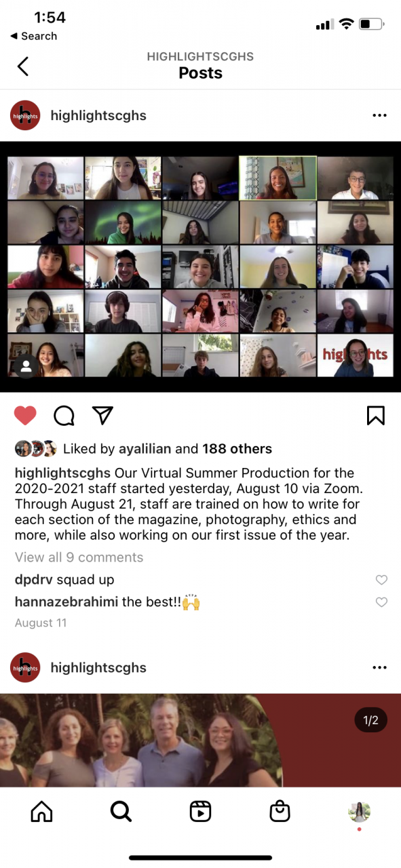Tap tagged people icon on photo
Image resolution: width=401 pixels, height=868 pixels.
26,366
